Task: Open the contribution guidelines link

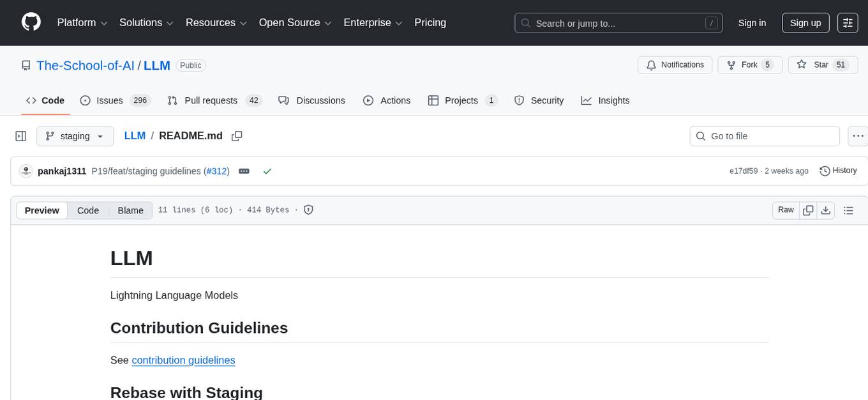Action: 183,360
